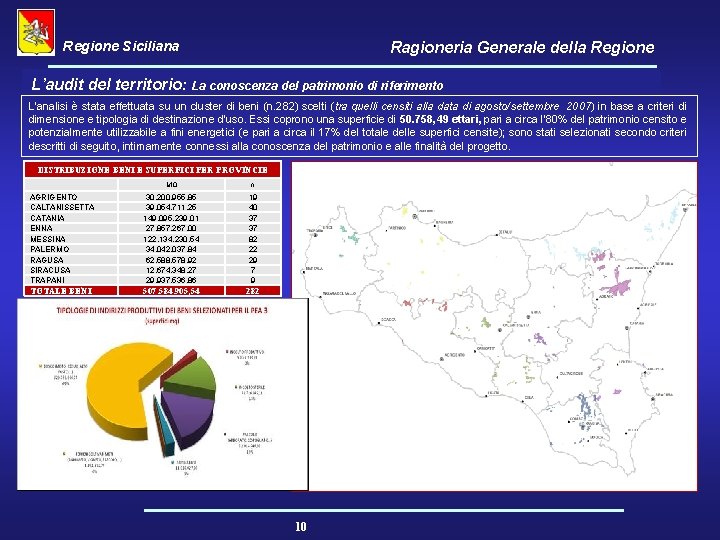Click the large purple area near Etna on the map
Viewport: 720px width, 540px height.
click(x=616, y=287)
